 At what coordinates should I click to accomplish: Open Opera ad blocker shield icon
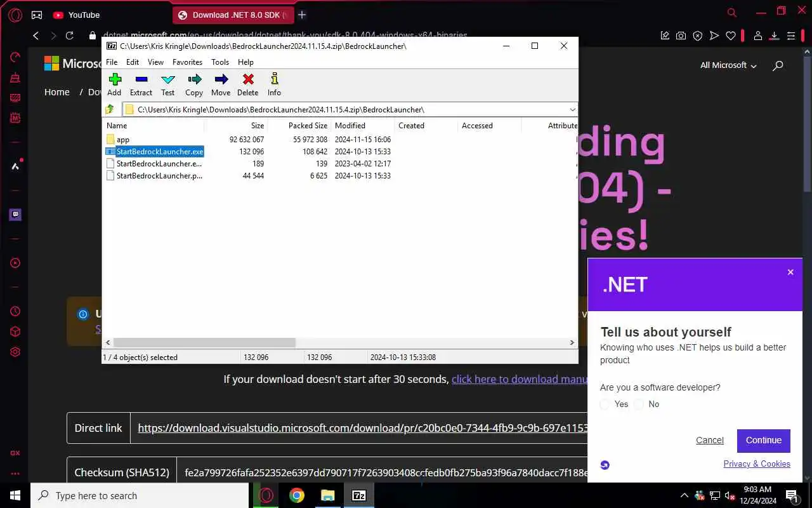pyautogui.click(x=697, y=36)
